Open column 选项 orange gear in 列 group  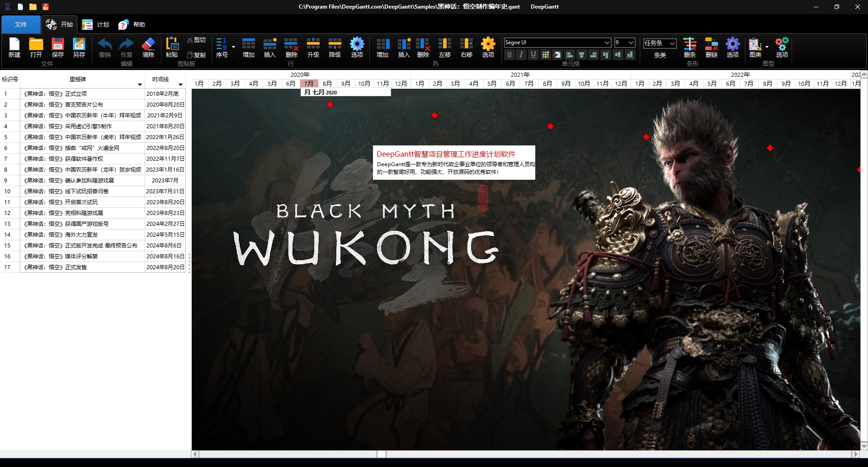click(488, 47)
